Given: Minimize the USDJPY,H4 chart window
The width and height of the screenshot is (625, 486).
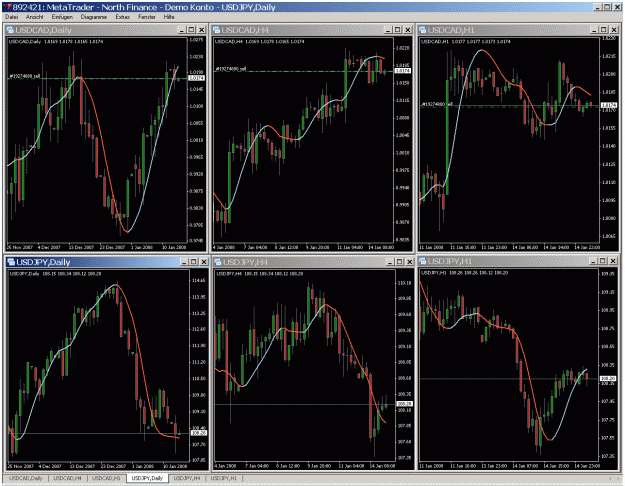Looking at the screenshot, I should point(389,262).
